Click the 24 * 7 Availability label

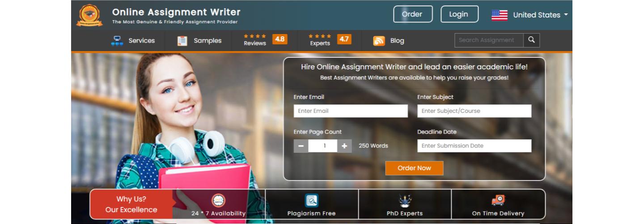[x=219, y=213]
